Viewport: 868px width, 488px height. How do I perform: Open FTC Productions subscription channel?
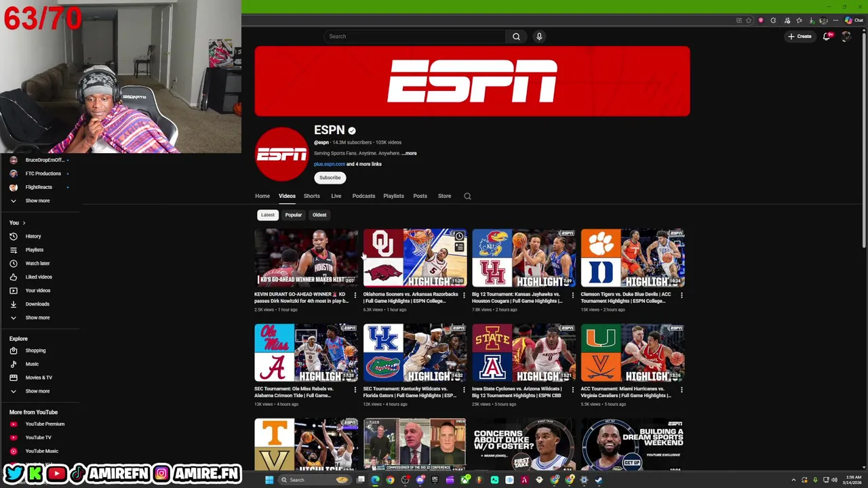41,174
